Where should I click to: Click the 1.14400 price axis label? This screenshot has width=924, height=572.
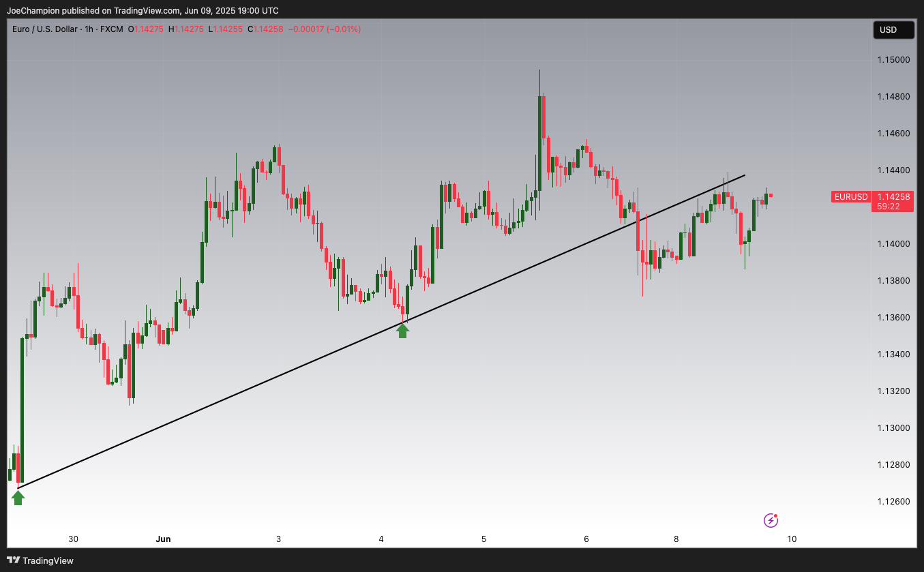893,170
